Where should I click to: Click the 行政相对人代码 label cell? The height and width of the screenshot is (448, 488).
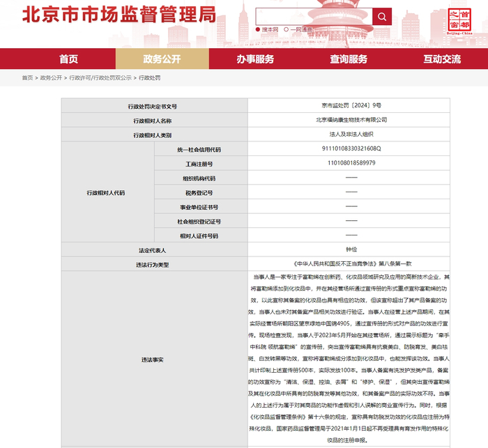click(108, 192)
